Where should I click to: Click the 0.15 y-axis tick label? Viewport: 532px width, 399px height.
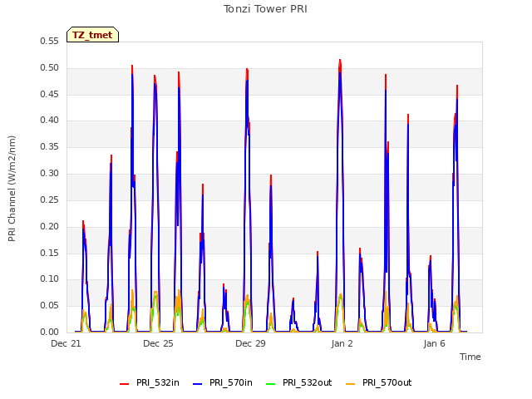[49, 253]
